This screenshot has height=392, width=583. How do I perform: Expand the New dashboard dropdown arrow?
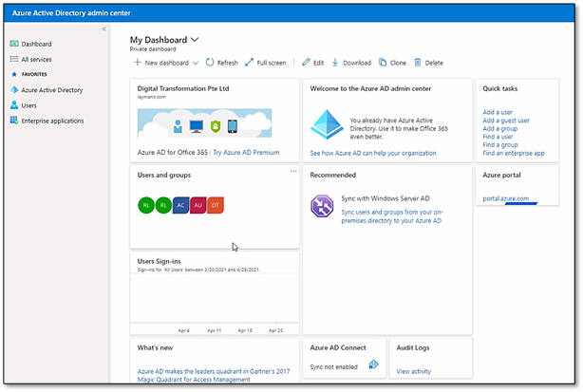click(x=196, y=63)
